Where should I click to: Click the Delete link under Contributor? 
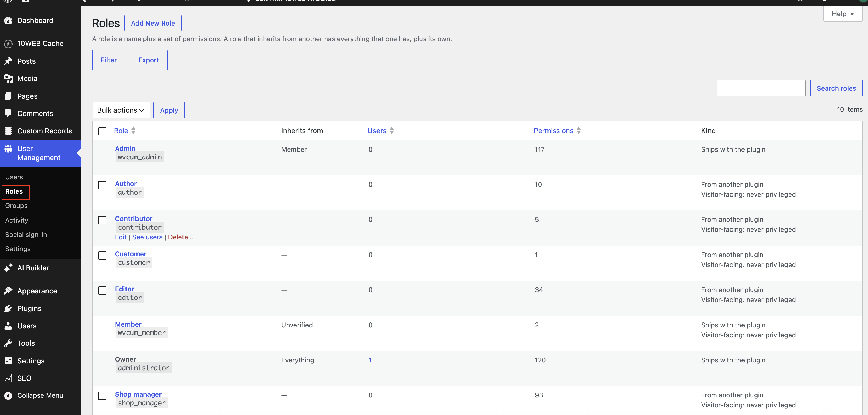[x=180, y=237]
